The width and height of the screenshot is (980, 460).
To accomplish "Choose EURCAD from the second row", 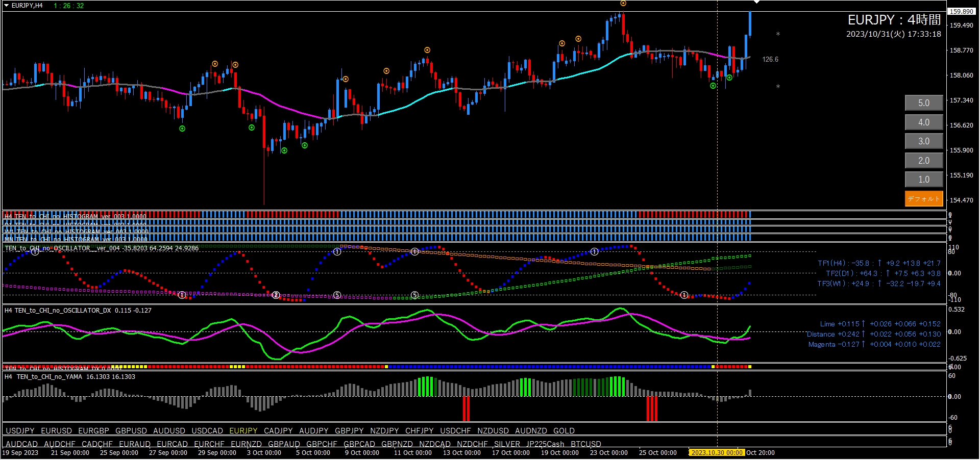I will [x=173, y=444].
